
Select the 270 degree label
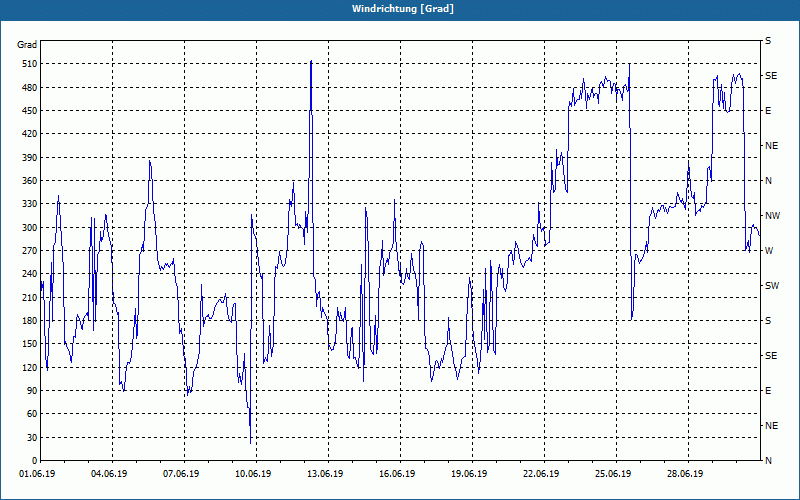30,251
